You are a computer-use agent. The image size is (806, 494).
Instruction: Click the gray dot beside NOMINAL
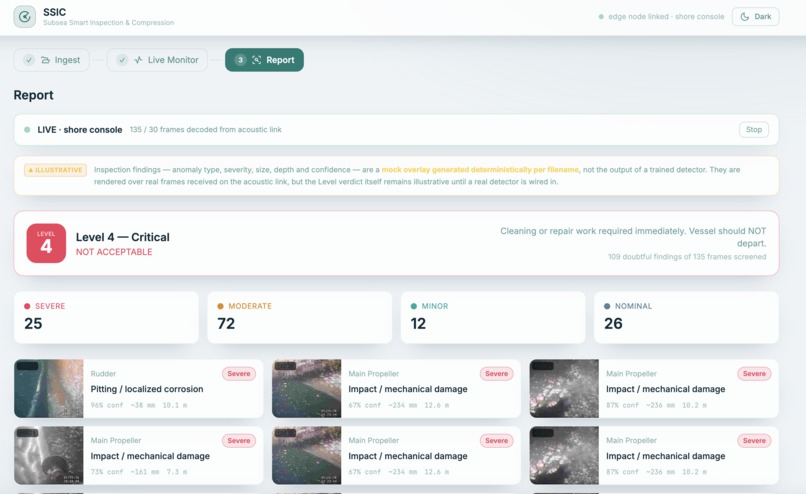pyautogui.click(x=607, y=306)
